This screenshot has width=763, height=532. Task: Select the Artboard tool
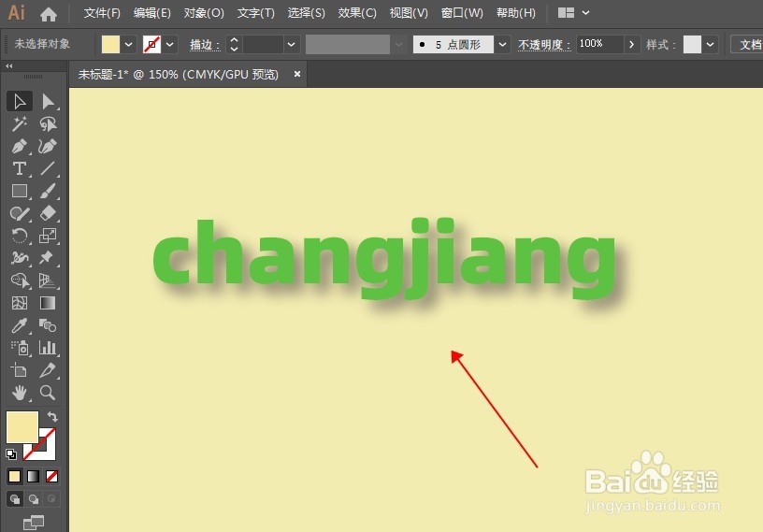(20, 370)
